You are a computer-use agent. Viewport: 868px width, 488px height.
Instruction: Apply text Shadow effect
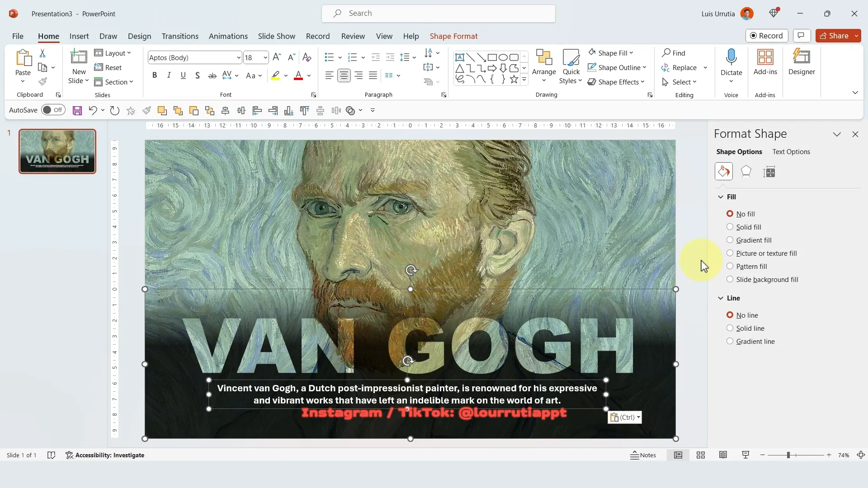pyautogui.click(x=198, y=75)
